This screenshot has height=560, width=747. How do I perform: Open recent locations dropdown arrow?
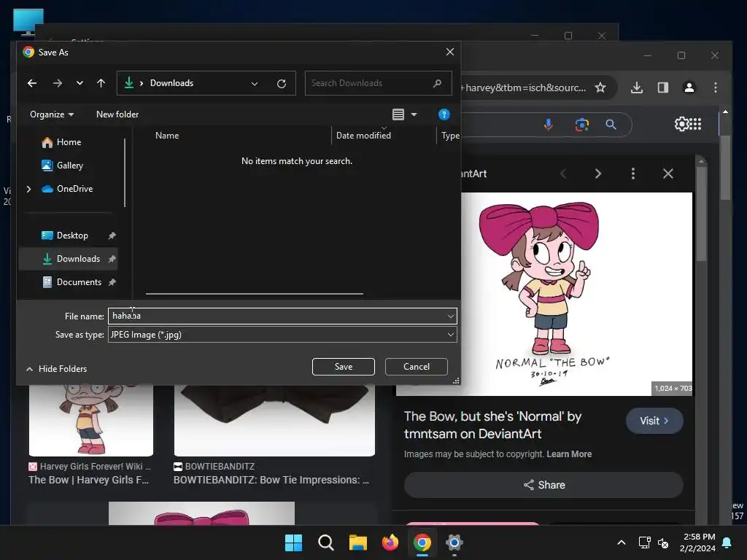(80, 83)
